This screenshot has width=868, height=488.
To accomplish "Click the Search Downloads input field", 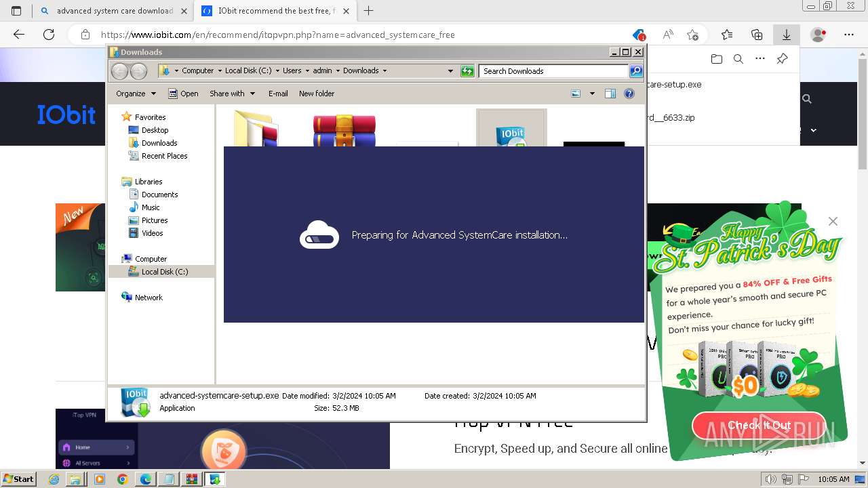I will [553, 70].
